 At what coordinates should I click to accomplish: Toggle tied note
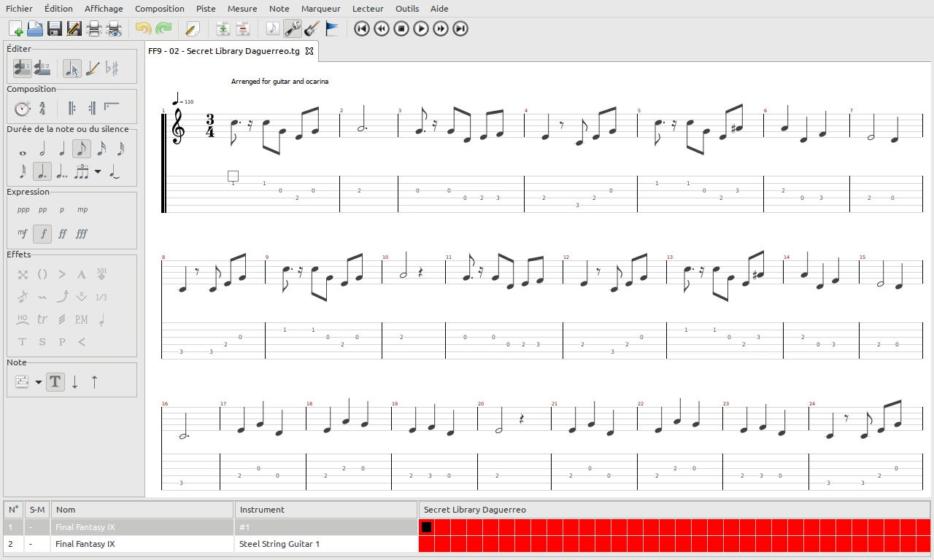(115, 172)
